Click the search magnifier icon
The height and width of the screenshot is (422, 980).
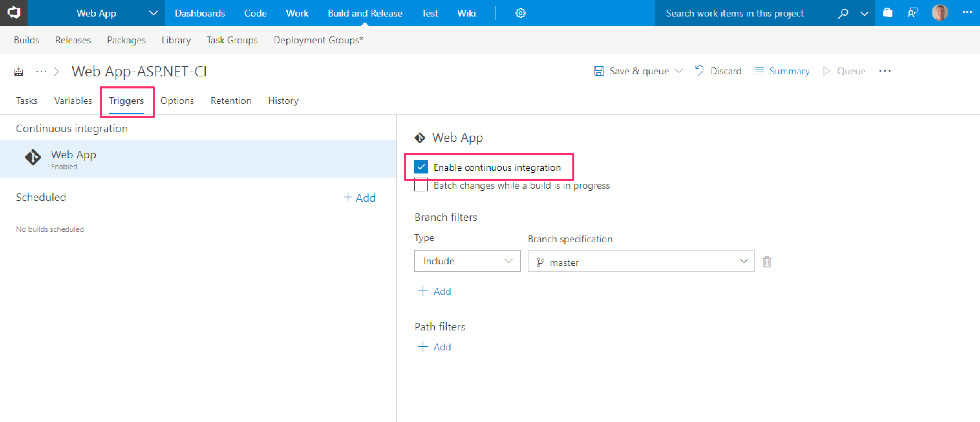843,13
